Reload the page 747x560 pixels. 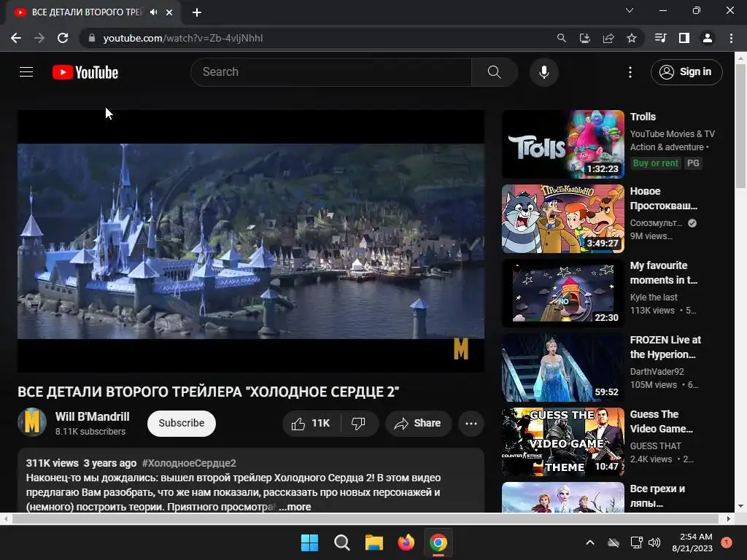pos(63,38)
